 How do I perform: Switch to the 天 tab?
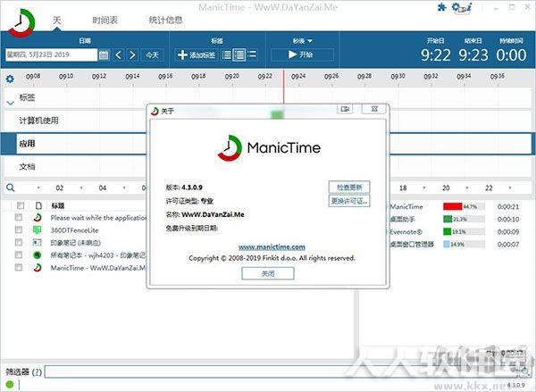click(57, 21)
